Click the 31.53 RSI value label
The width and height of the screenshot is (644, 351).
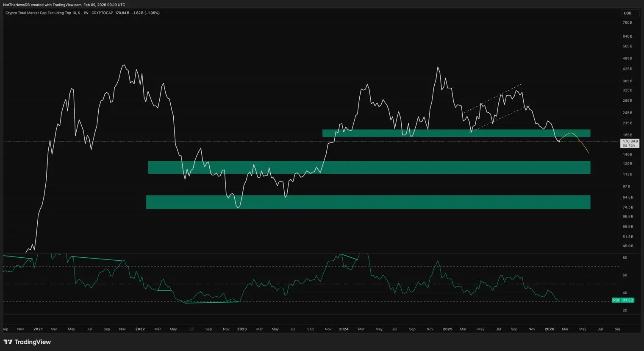click(x=627, y=300)
